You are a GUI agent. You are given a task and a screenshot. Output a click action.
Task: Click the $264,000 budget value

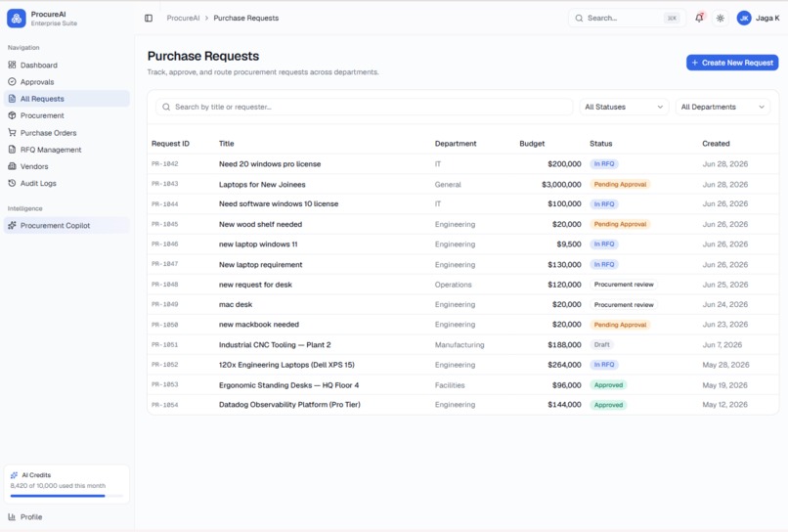click(564, 365)
